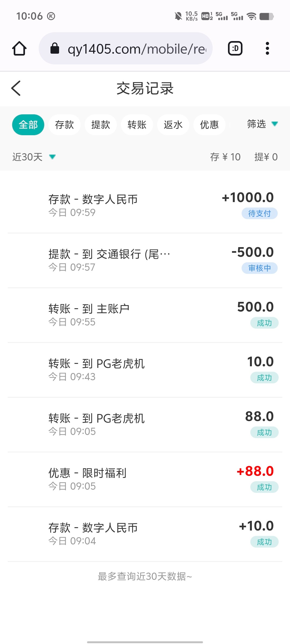Expand the 筛选 filter dropdown
This screenshot has width=290, height=644.
click(262, 124)
